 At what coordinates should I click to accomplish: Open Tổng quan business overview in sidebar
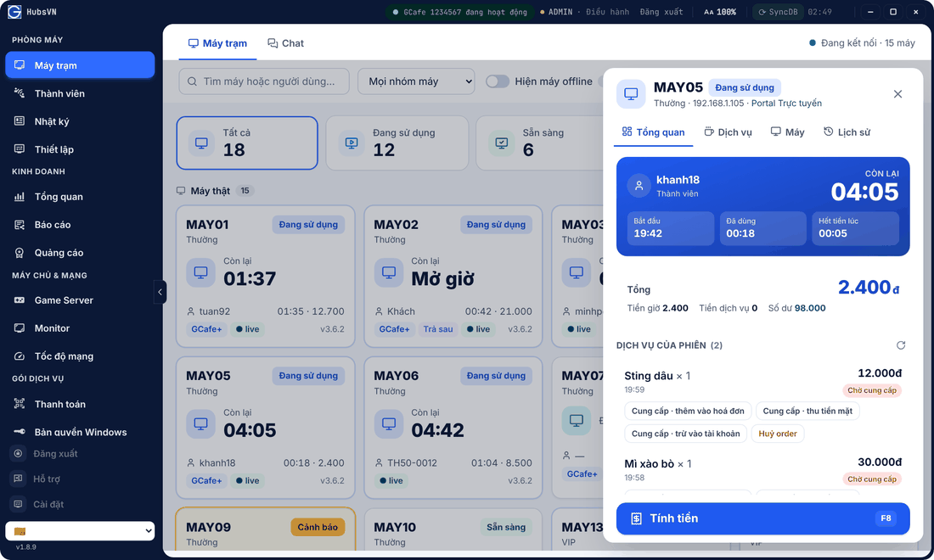(80, 197)
